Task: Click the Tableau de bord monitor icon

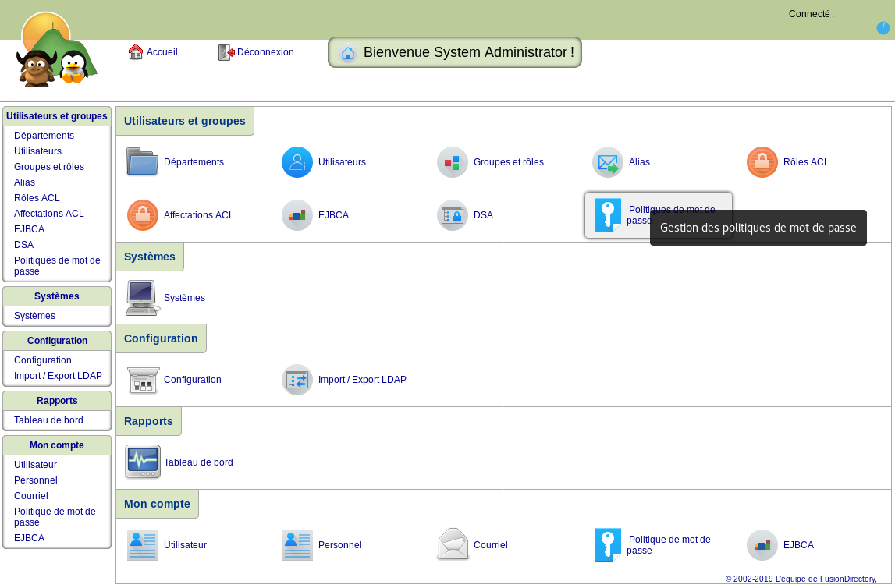Action: (x=142, y=462)
